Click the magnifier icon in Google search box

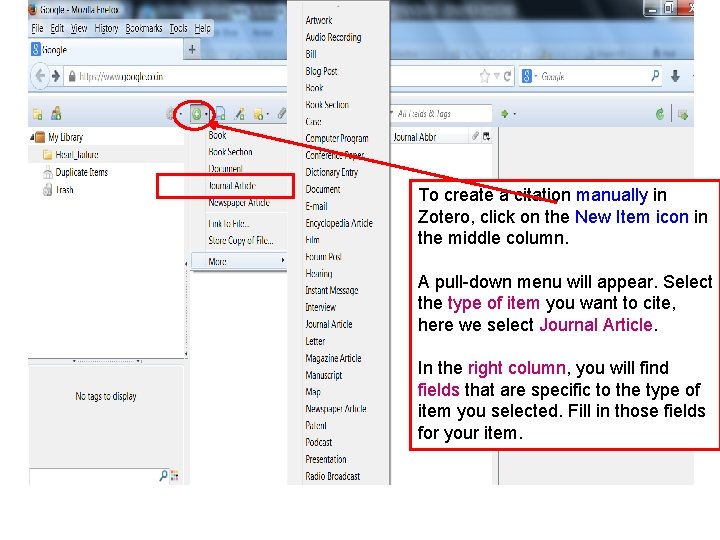point(655,76)
